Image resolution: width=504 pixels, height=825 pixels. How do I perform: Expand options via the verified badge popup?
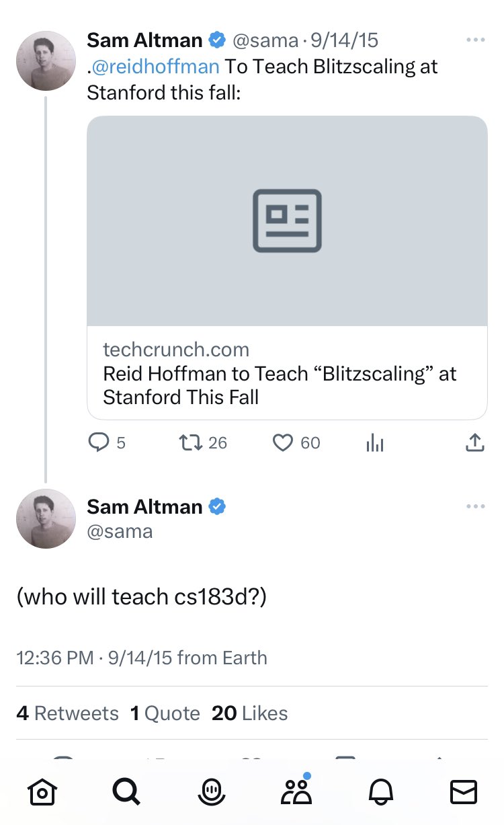216,40
